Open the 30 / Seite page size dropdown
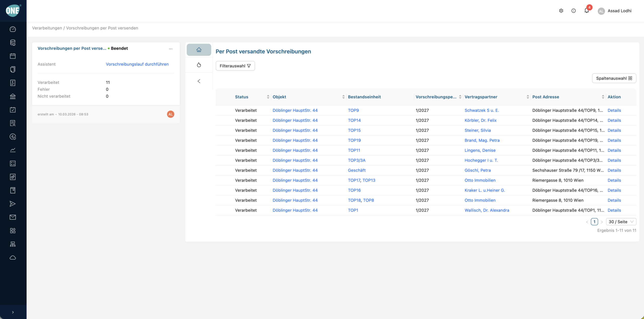 [x=621, y=222]
